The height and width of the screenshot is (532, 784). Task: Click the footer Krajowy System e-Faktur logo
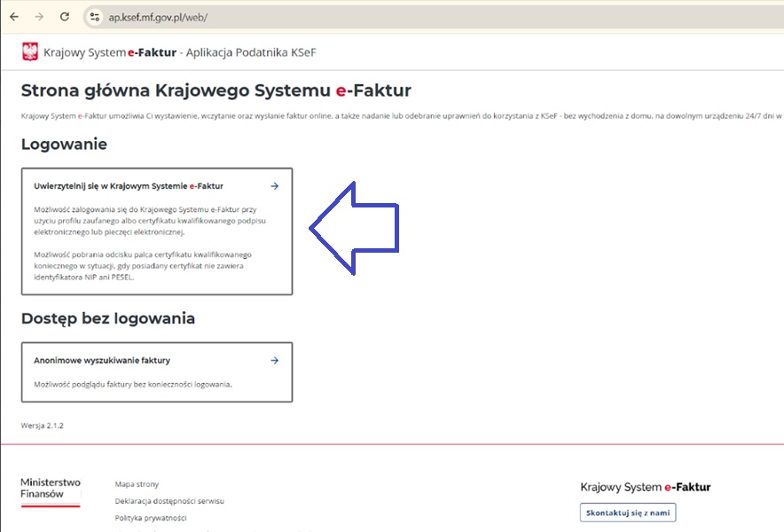pyautogui.click(x=645, y=487)
